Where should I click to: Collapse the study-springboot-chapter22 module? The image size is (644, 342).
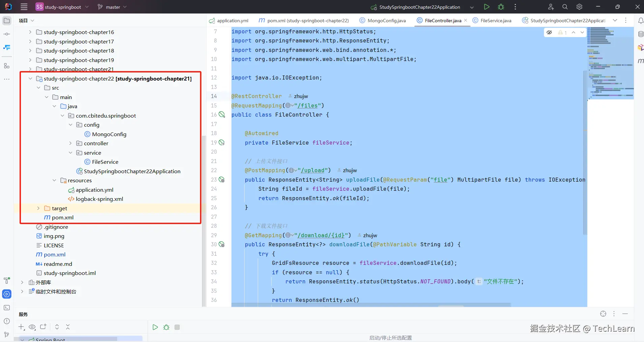pos(30,79)
